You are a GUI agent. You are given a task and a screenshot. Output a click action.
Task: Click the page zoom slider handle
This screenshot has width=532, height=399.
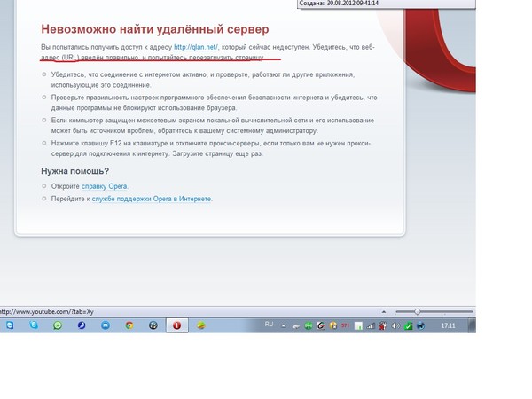pyautogui.click(x=418, y=312)
